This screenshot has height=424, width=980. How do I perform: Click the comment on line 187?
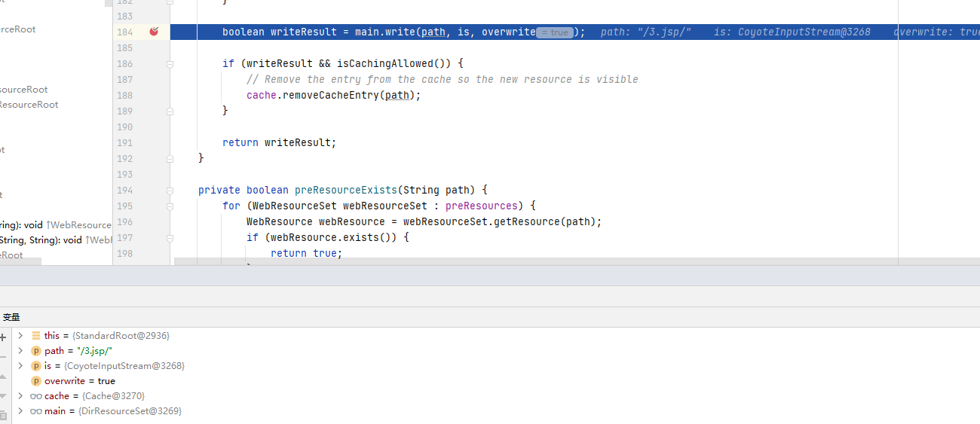[443, 79]
